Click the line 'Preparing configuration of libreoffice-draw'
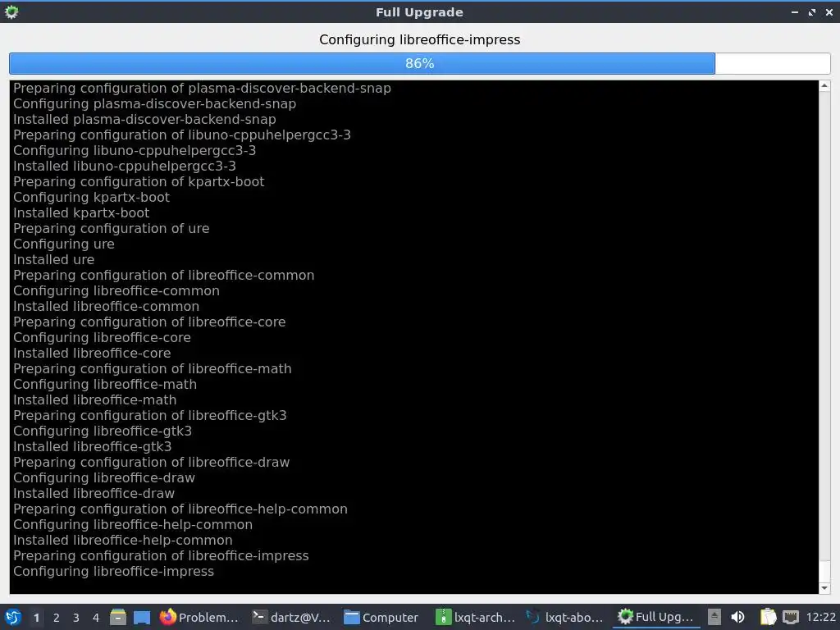Image resolution: width=840 pixels, height=630 pixels. (152, 462)
